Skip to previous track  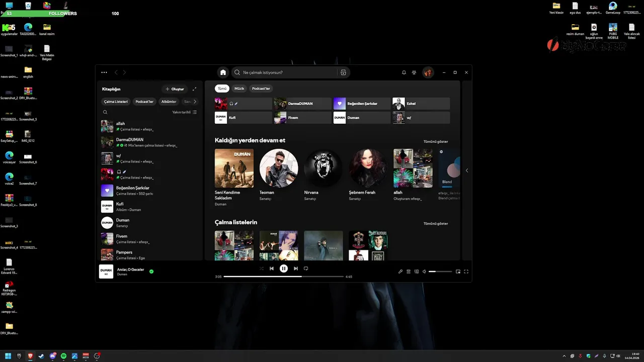tap(272, 268)
